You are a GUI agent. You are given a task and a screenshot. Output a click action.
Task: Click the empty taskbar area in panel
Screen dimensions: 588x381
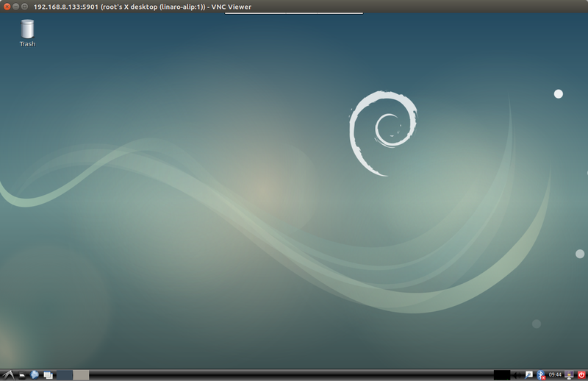coord(294,375)
